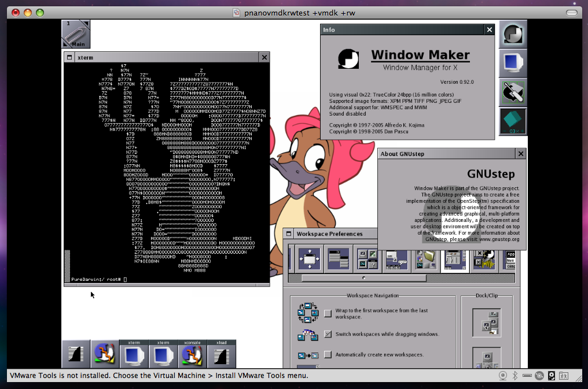Close the About GNUstep window

(x=520, y=154)
